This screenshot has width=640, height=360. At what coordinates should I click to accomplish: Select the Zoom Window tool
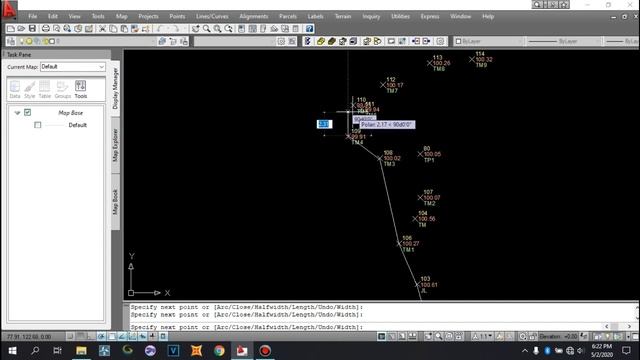pos(218,29)
